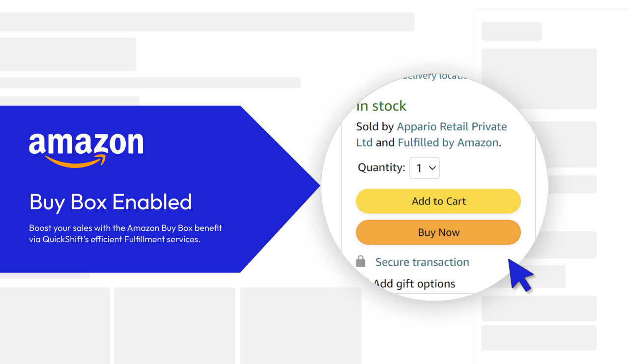The image size is (629, 364).
Task: Click the green In stock status text
Action: point(381,106)
